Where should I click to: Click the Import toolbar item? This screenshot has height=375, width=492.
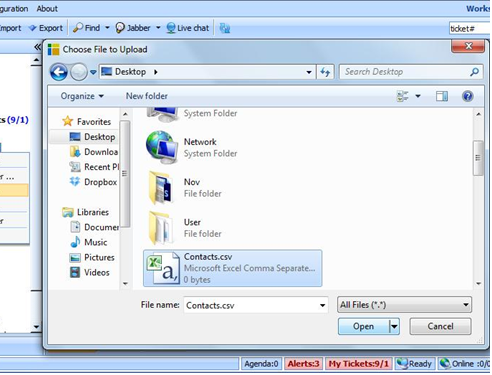pyautogui.click(x=10, y=28)
